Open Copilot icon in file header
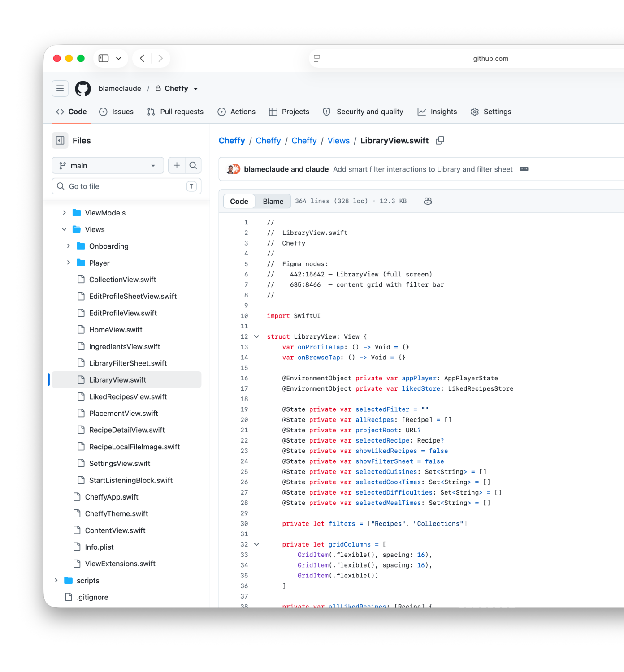Screen dimensions: 624x672 click(x=428, y=202)
